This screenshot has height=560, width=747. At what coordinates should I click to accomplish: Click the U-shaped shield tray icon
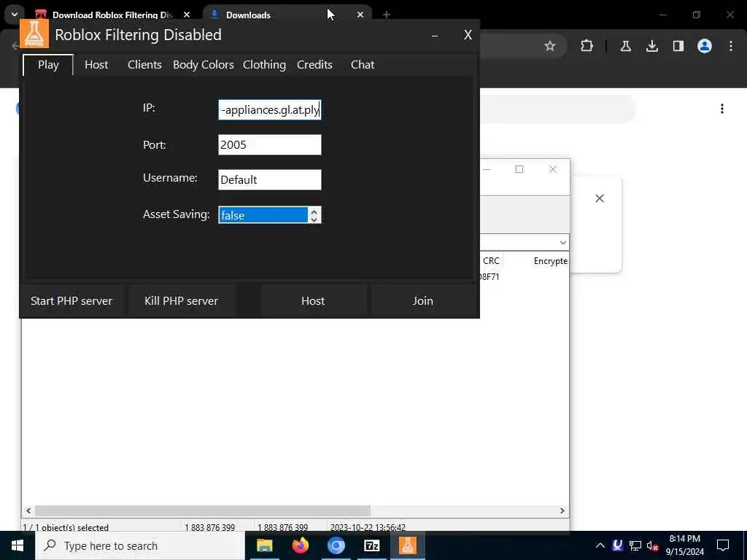click(x=617, y=545)
